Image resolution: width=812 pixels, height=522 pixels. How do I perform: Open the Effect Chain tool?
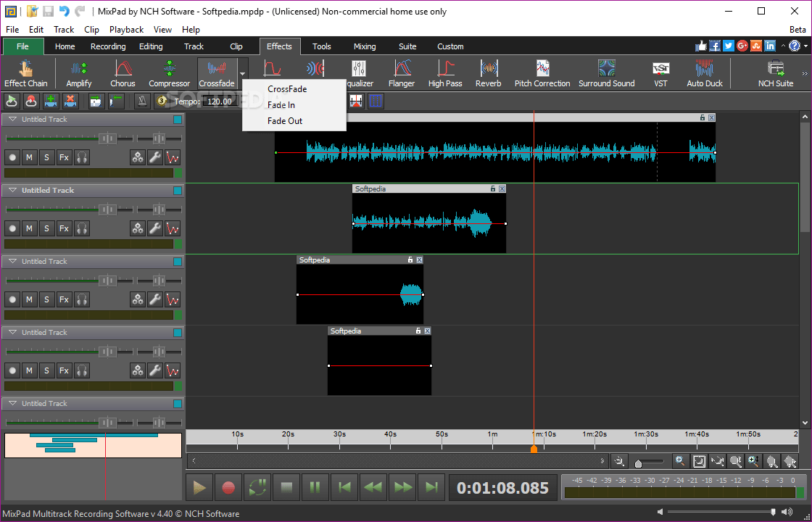pos(26,73)
